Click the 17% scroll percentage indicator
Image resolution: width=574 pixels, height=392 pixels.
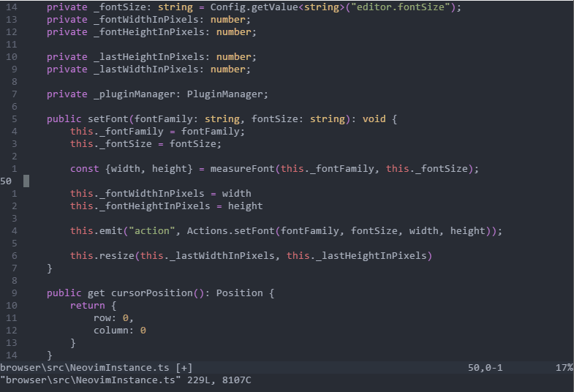click(x=564, y=367)
